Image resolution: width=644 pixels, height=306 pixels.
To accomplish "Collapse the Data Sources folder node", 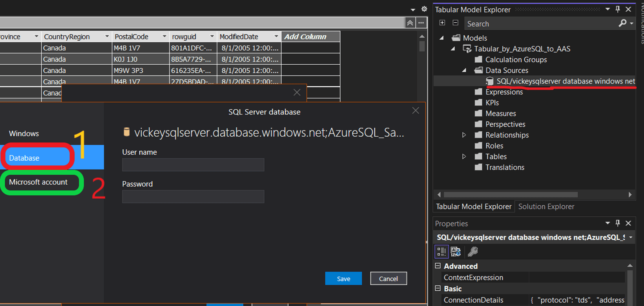I will coord(464,71).
